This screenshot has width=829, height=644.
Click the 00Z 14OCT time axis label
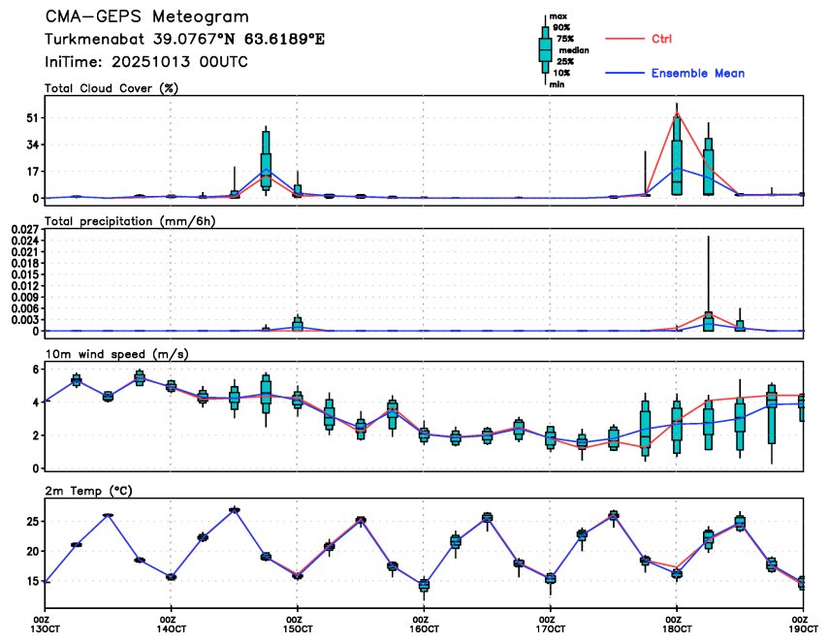pyautogui.click(x=168, y=624)
